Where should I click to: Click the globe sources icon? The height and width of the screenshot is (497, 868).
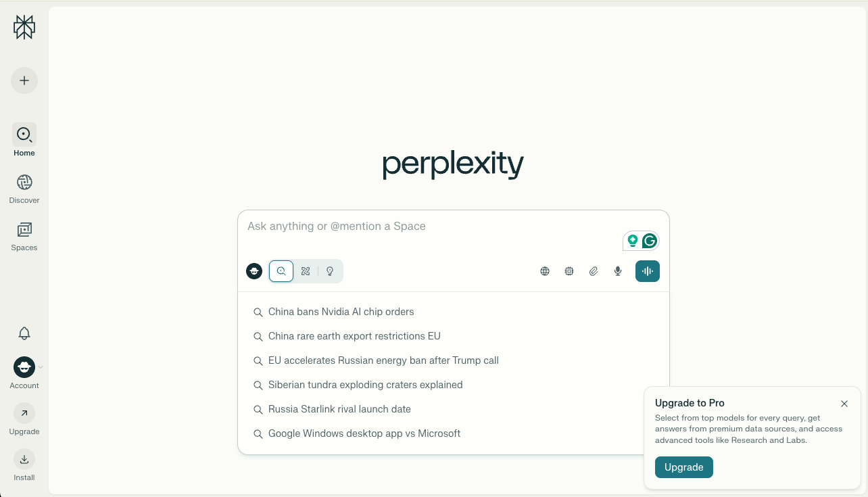(545, 271)
